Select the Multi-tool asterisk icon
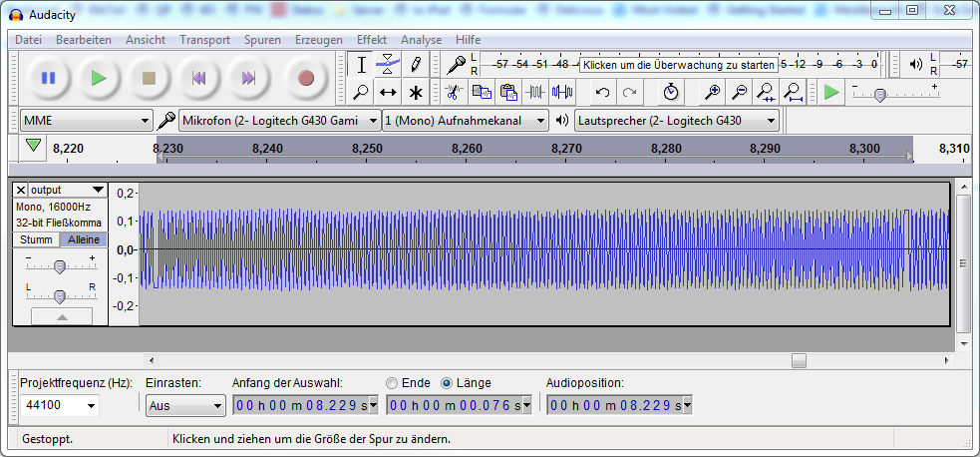The width and height of the screenshot is (980, 457). coord(416,93)
